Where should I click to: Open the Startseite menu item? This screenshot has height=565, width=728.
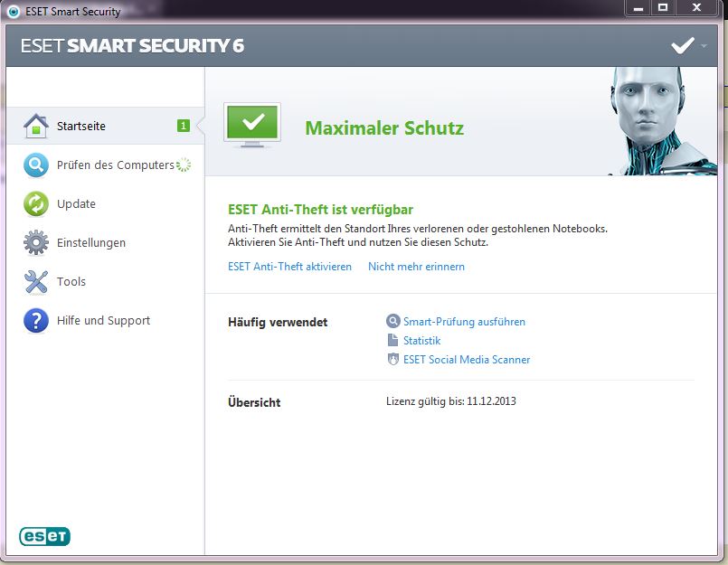[80, 127]
